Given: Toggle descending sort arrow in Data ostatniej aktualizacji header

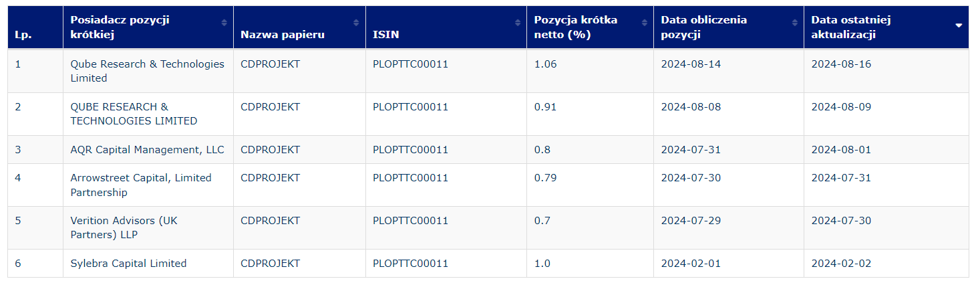Looking at the screenshot, I should click(x=959, y=25).
